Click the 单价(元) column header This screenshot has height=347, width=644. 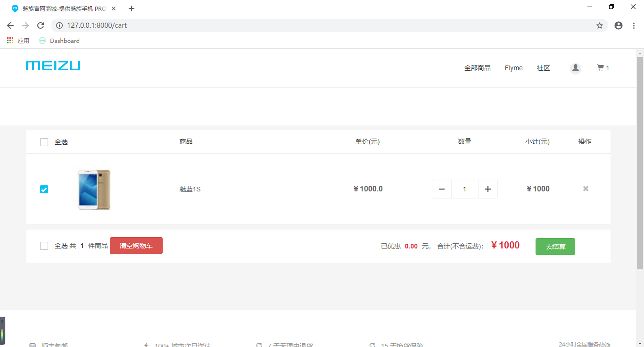pyautogui.click(x=368, y=142)
